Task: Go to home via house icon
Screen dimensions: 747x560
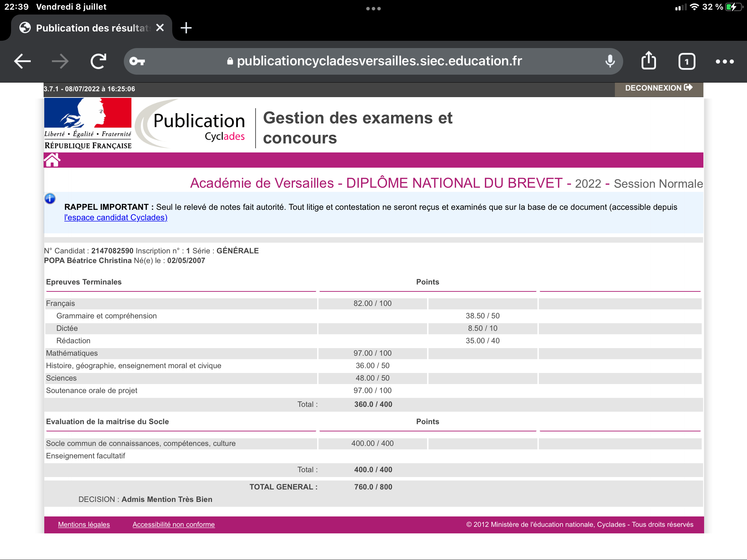Action: (52, 160)
